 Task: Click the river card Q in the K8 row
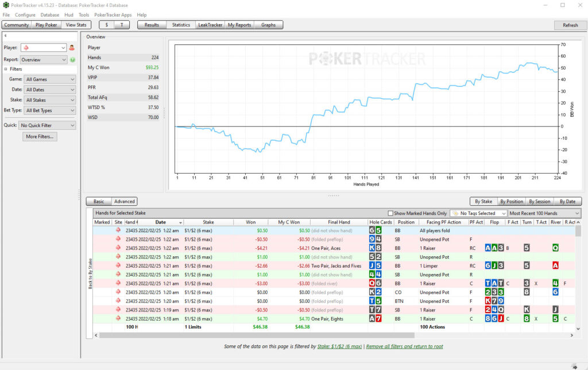(555, 248)
